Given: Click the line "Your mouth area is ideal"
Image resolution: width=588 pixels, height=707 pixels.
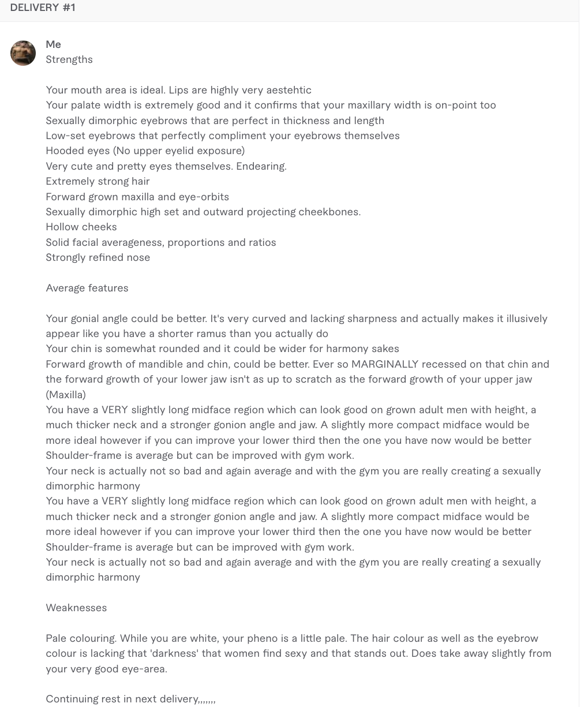Looking at the screenshot, I should 106,90.
